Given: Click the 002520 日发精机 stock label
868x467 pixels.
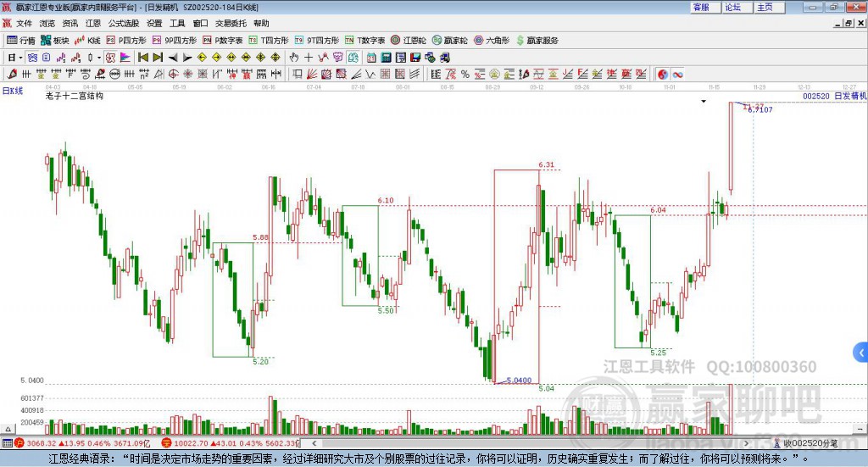Looking at the screenshot, I should pyautogui.click(x=834, y=96).
